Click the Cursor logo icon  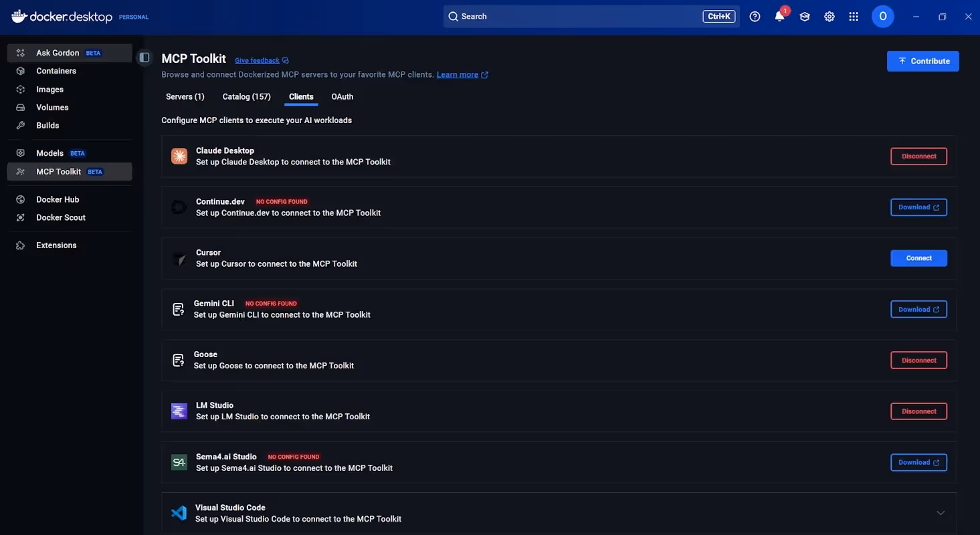[x=179, y=258]
